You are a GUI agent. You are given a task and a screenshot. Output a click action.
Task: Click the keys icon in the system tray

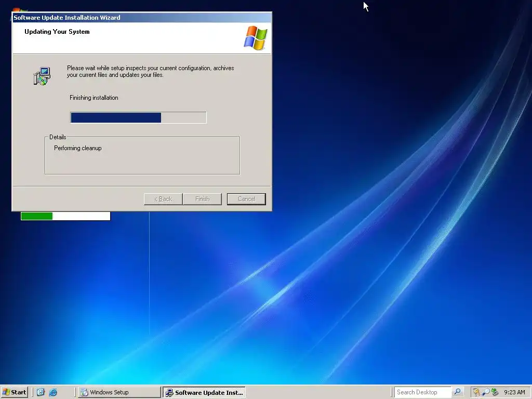tap(476, 392)
